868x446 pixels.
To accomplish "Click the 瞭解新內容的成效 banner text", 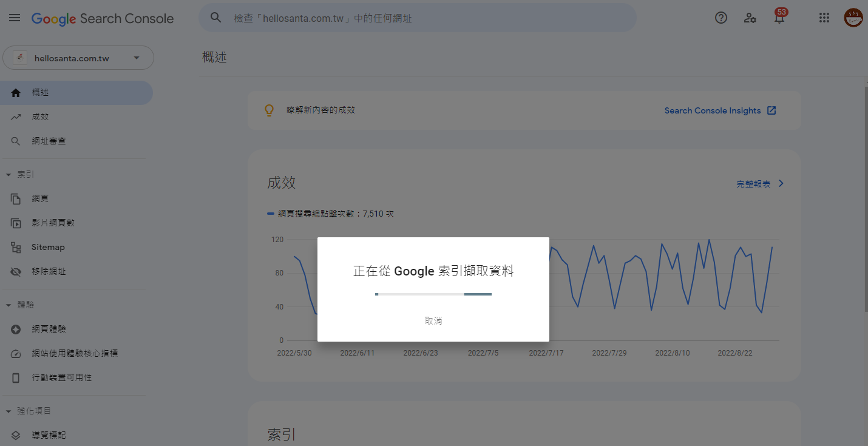I will (x=320, y=110).
